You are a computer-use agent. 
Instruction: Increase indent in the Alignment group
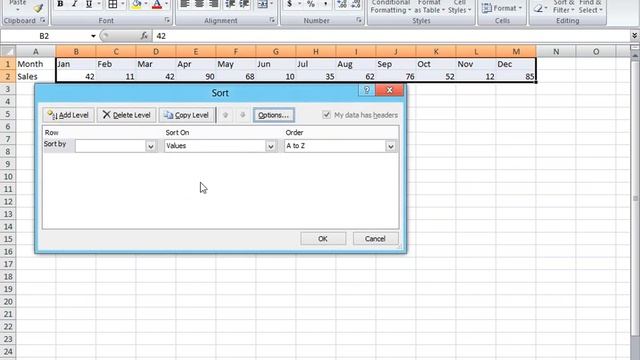point(244,4)
